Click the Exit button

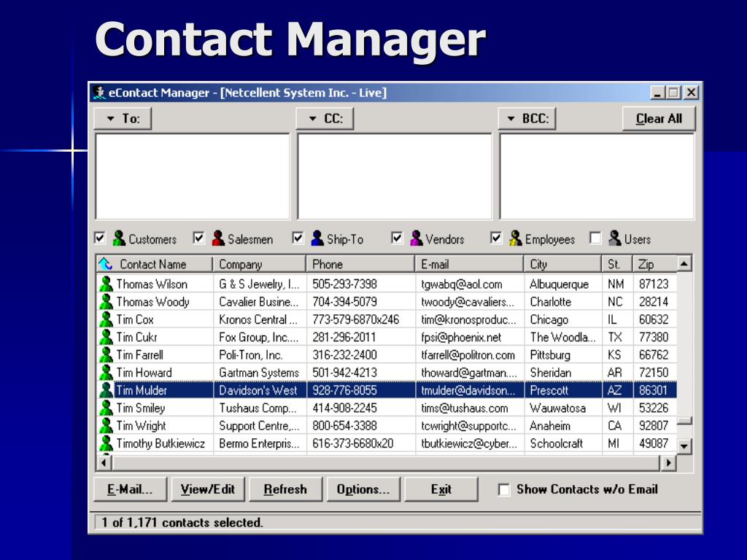pyautogui.click(x=441, y=489)
